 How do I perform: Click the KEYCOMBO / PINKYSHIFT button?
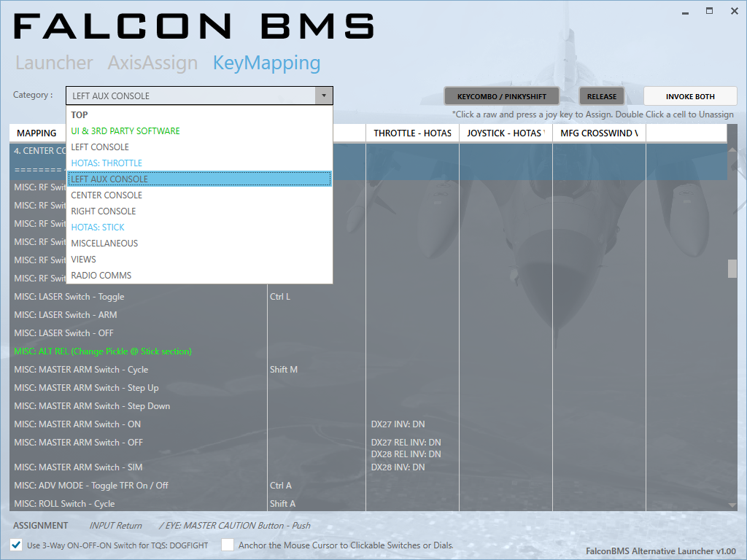(502, 96)
